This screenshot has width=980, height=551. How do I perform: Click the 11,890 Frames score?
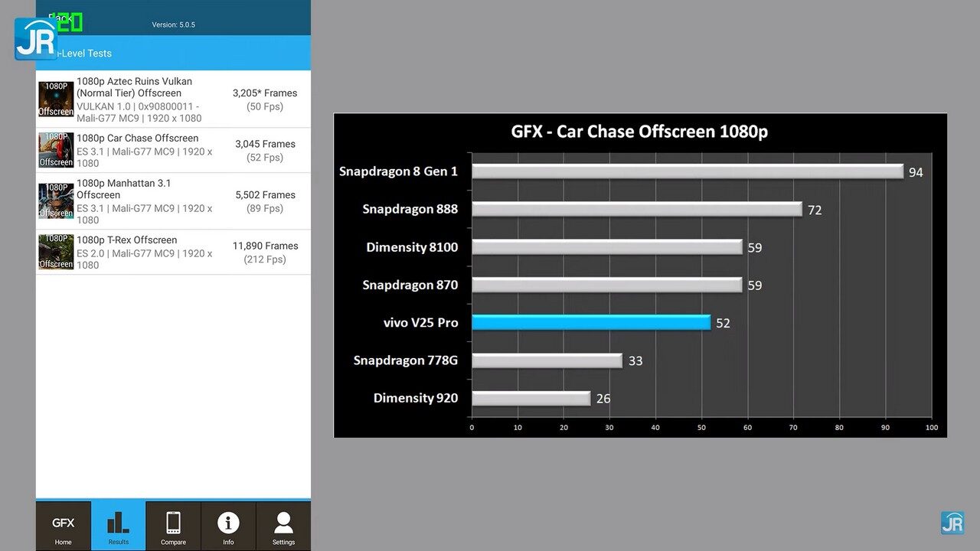tap(265, 246)
